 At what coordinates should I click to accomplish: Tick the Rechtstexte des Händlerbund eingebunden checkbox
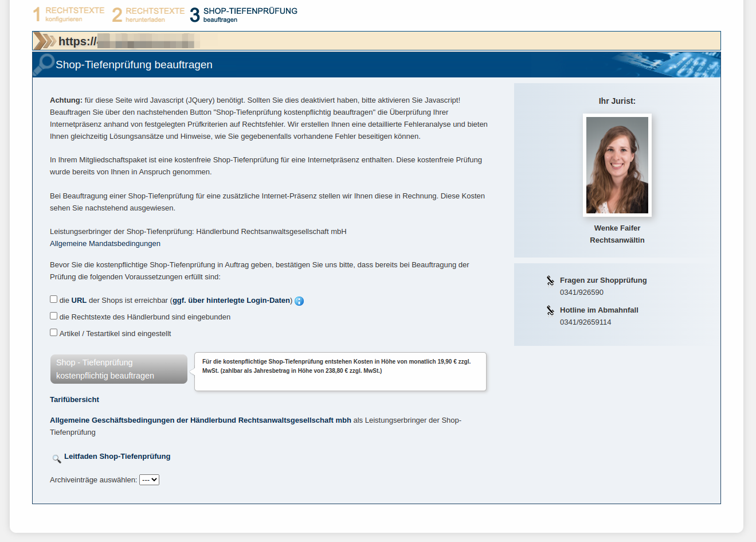pos(53,316)
